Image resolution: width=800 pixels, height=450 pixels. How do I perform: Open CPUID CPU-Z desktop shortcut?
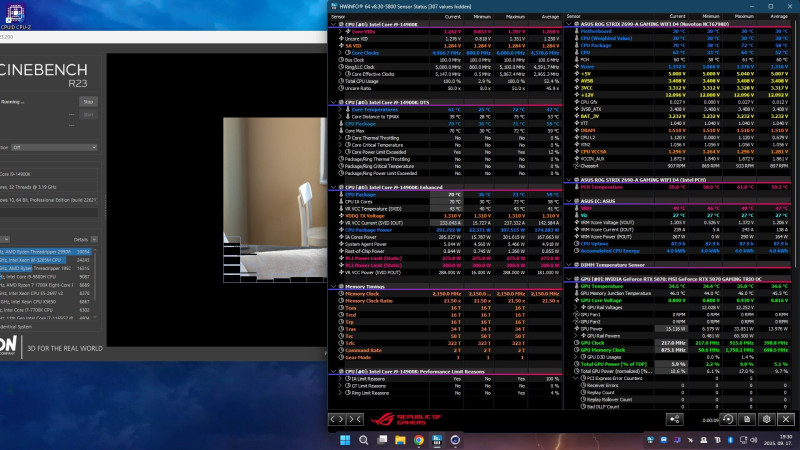point(15,14)
